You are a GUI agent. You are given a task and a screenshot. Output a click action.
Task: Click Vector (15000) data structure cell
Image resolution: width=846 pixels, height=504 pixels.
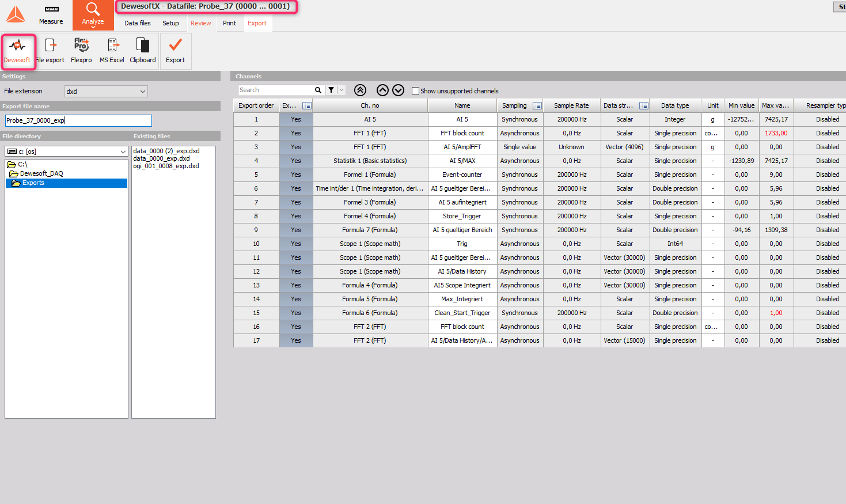click(624, 340)
